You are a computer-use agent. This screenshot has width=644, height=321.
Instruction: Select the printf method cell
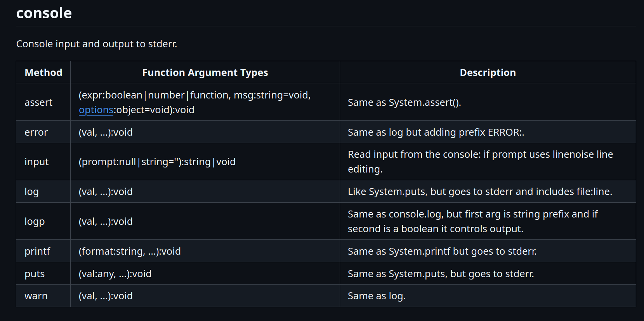tap(37, 251)
